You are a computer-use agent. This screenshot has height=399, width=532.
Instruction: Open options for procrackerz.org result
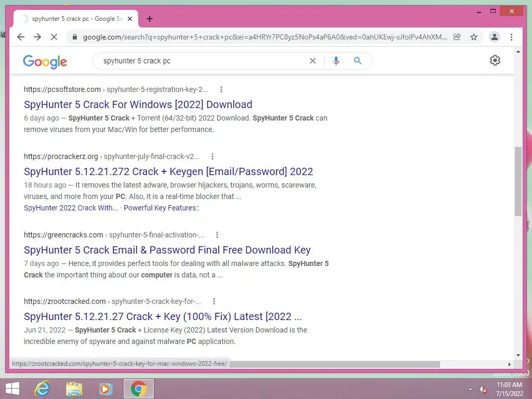212,156
